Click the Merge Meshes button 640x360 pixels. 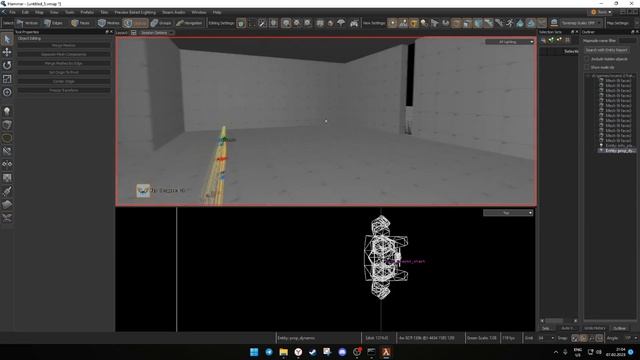click(x=64, y=45)
